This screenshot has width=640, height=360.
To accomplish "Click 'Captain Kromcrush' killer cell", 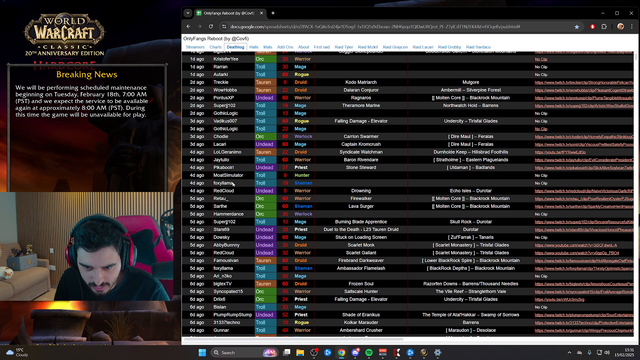I will click(361, 144).
